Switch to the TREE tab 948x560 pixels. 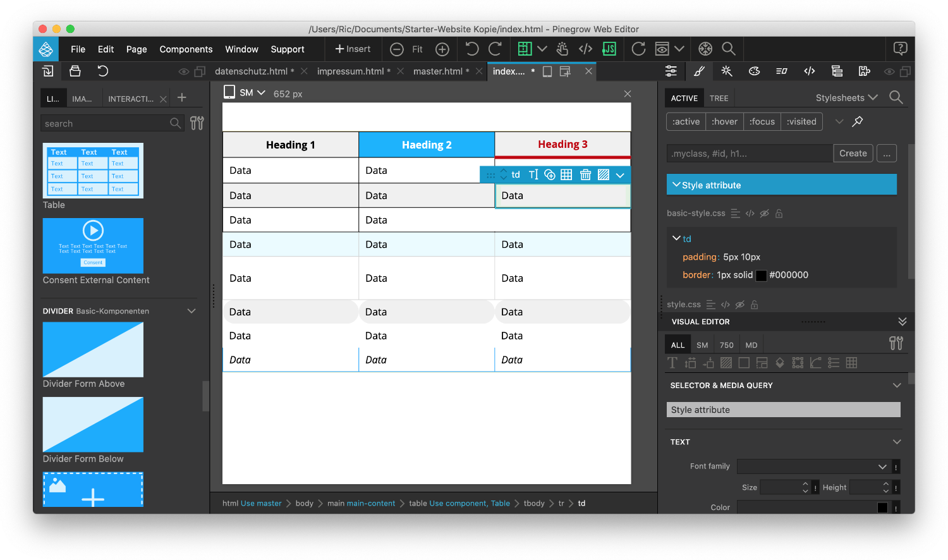pos(719,98)
